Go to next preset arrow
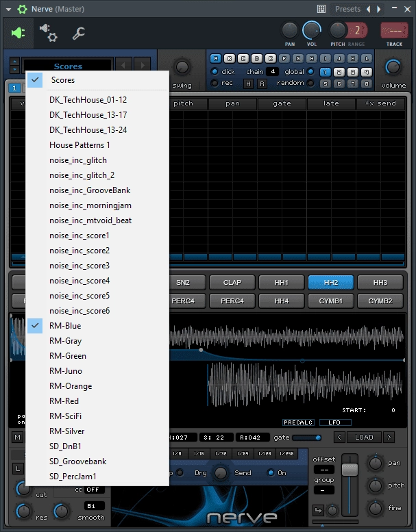The image size is (416, 532). [378, 9]
